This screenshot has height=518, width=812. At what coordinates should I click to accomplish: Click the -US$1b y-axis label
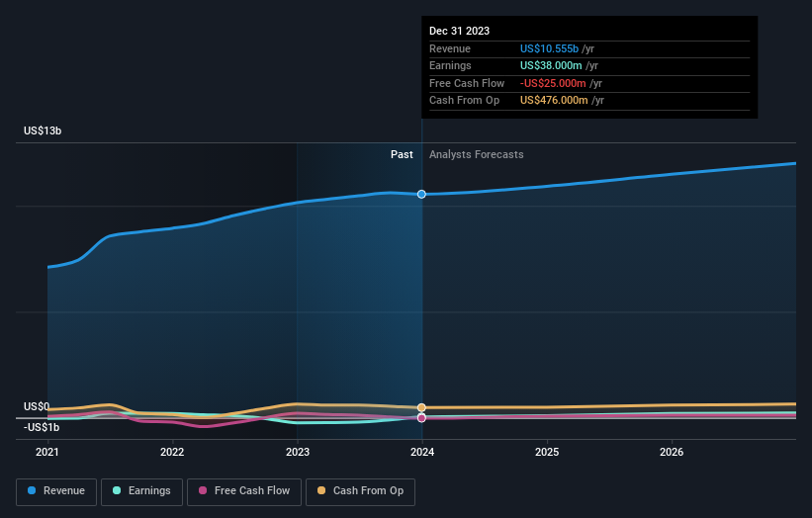(x=42, y=427)
